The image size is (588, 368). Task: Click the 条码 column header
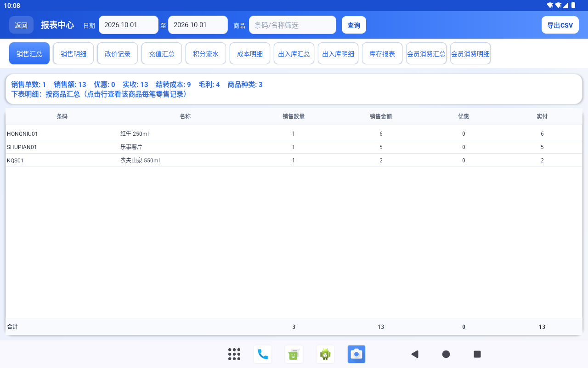click(x=62, y=116)
